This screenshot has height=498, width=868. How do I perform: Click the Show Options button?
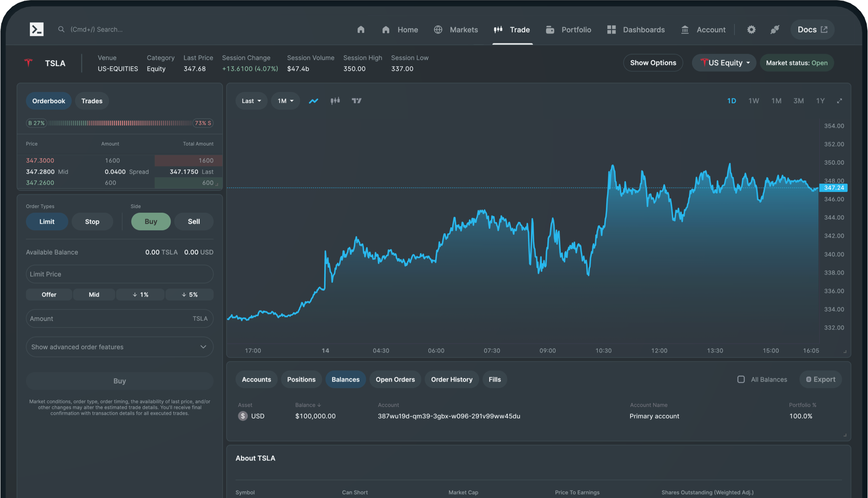[x=653, y=63]
